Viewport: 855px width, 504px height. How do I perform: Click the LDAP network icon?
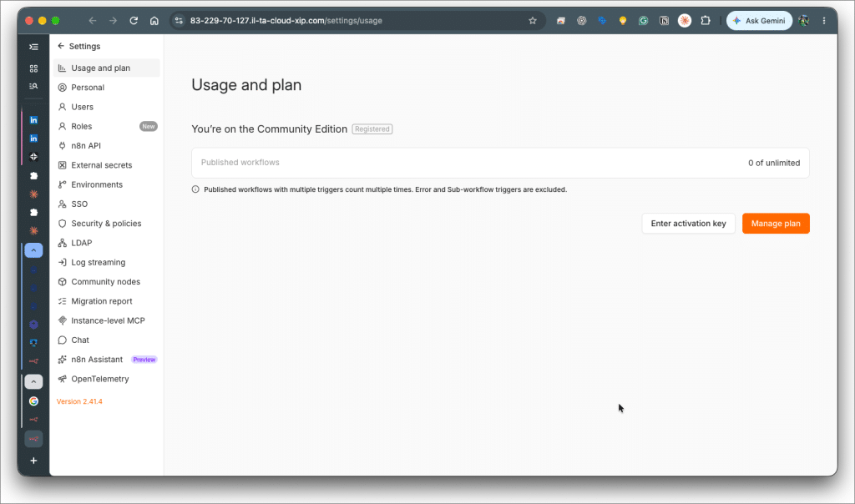coord(62,243)
